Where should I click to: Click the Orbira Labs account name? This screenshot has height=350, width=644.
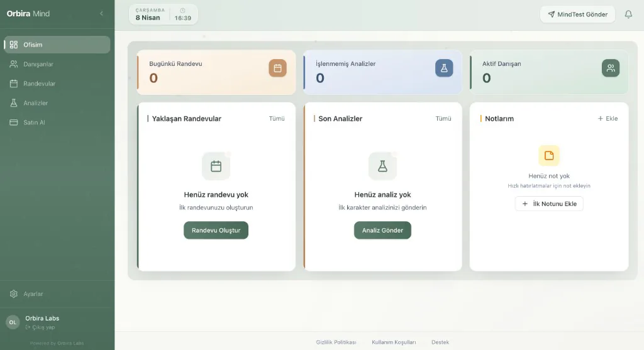[42, 319]
